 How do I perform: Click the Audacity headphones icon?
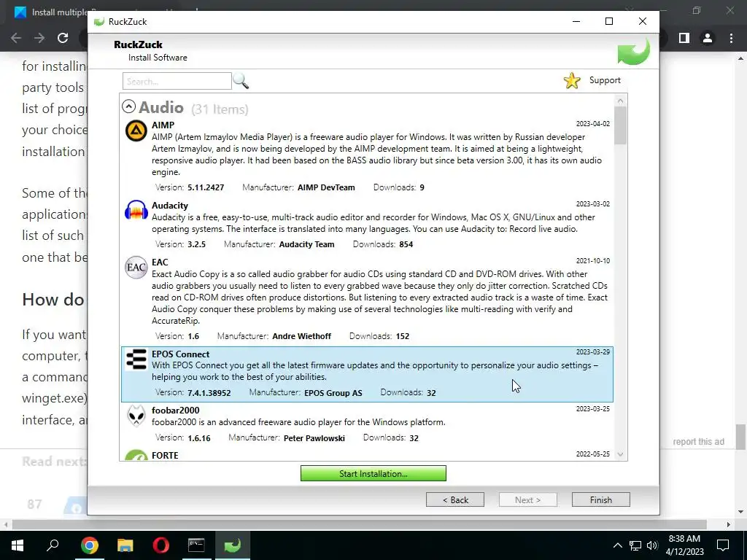pyautogui.click(x=136, y=211)
